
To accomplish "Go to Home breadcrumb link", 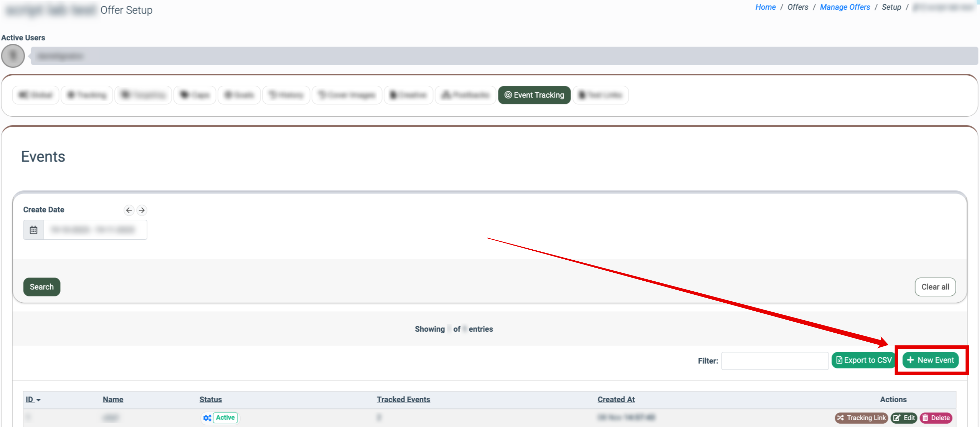I will pyautogui.click(x=765, y=7).
